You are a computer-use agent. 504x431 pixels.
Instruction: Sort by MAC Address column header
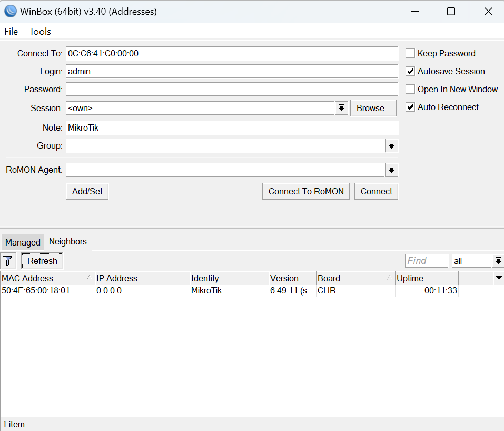(47, 278)
